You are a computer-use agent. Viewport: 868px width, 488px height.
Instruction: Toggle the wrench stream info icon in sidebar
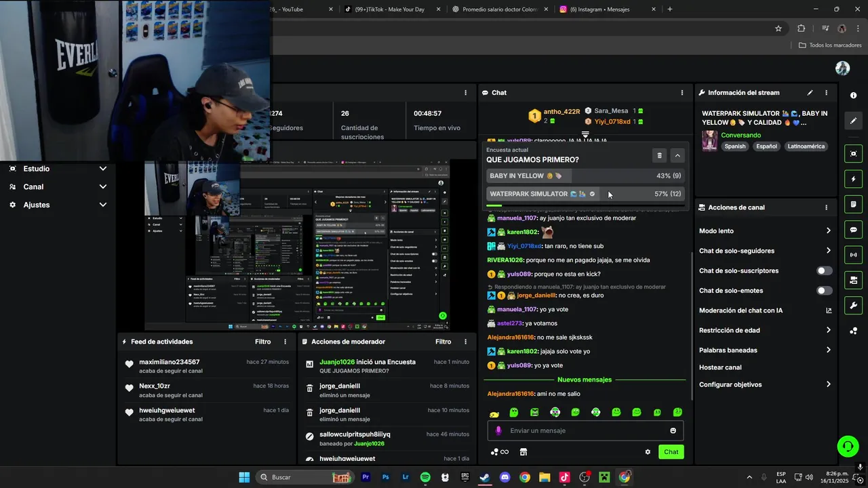click(x=853, y=305)
